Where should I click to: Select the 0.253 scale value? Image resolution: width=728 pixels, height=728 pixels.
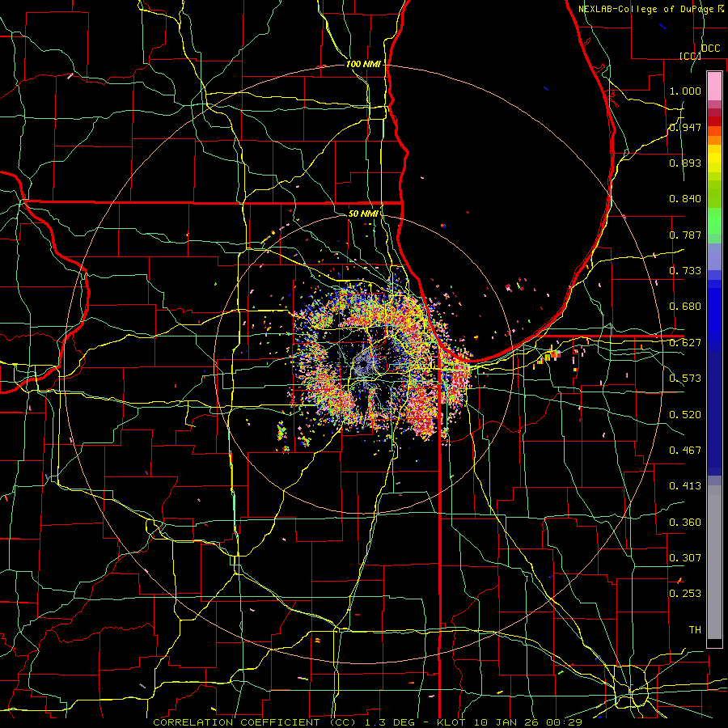[x=685, y=594]
